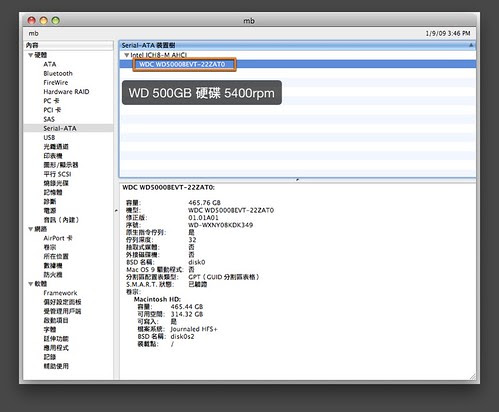499x412 pixels.
Task: Select AirPort 卡 under network
Action: 58,238
